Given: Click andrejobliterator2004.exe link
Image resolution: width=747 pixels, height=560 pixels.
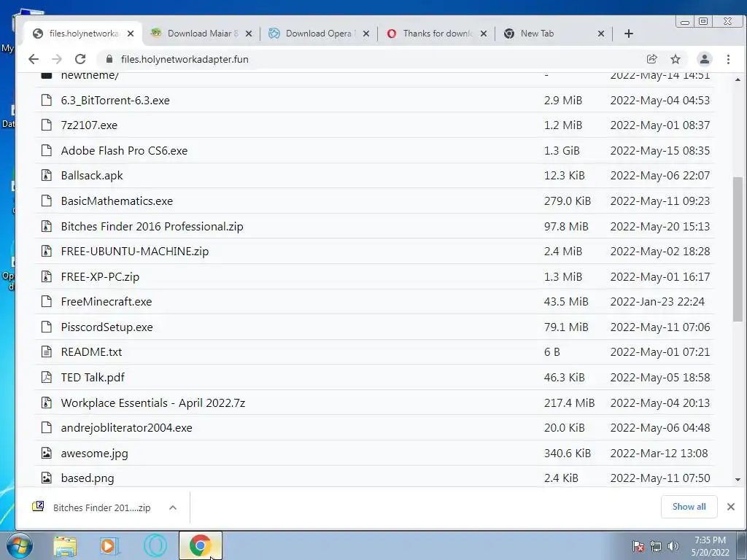Looking at the screenshot, I should coord(127,427).
